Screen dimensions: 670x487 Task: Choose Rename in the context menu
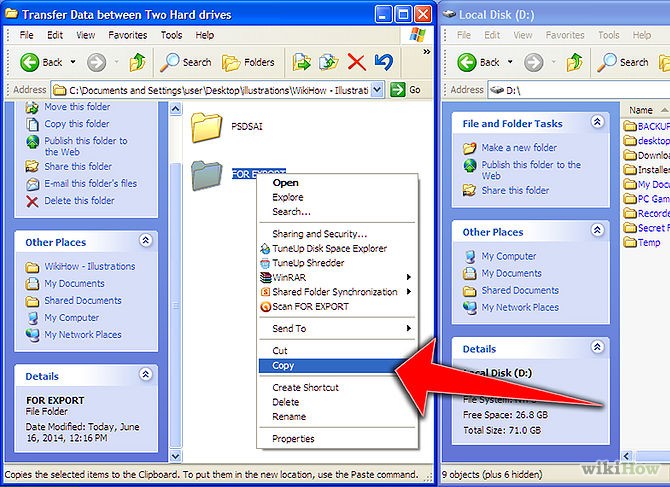tap(337, 417)
